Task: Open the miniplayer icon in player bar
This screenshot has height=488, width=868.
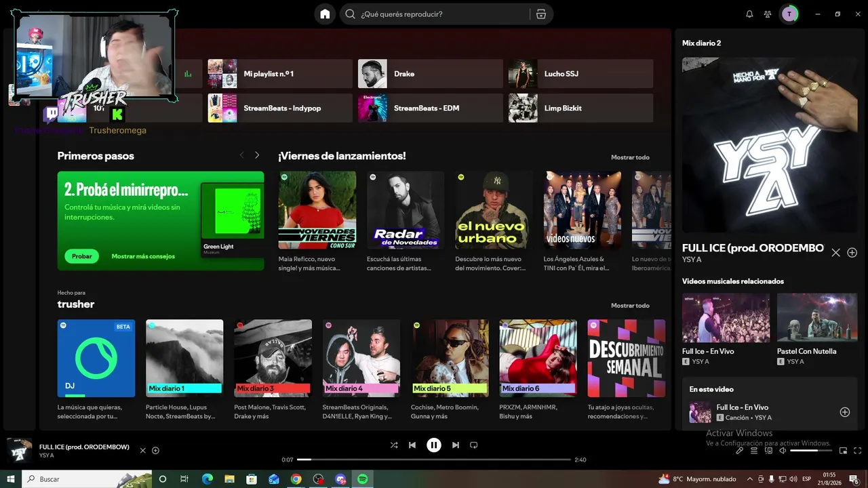Action: 844,451
